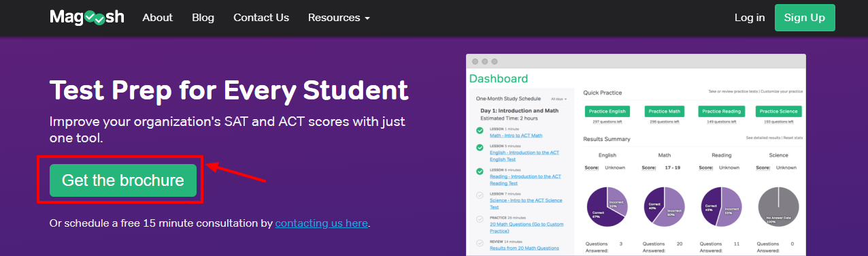Open the 'Math - Intro to ACT Math' lesson
The image size is (868, 256).
click(x=516, y=135)
